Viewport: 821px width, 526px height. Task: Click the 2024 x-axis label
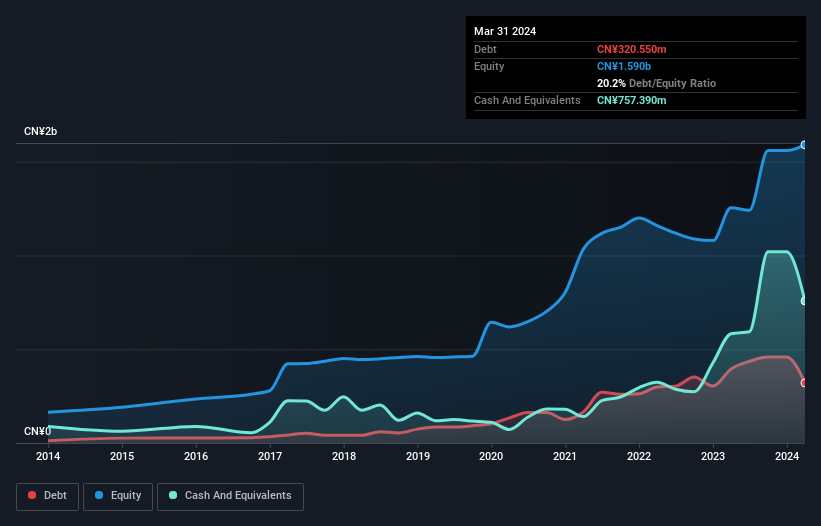click(787, 456)
